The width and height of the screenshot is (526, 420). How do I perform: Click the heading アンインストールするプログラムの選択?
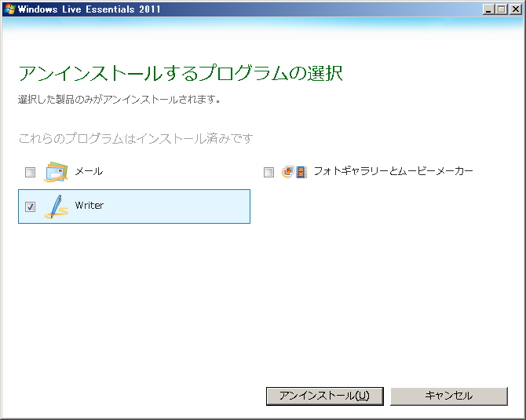pos(181,73)
